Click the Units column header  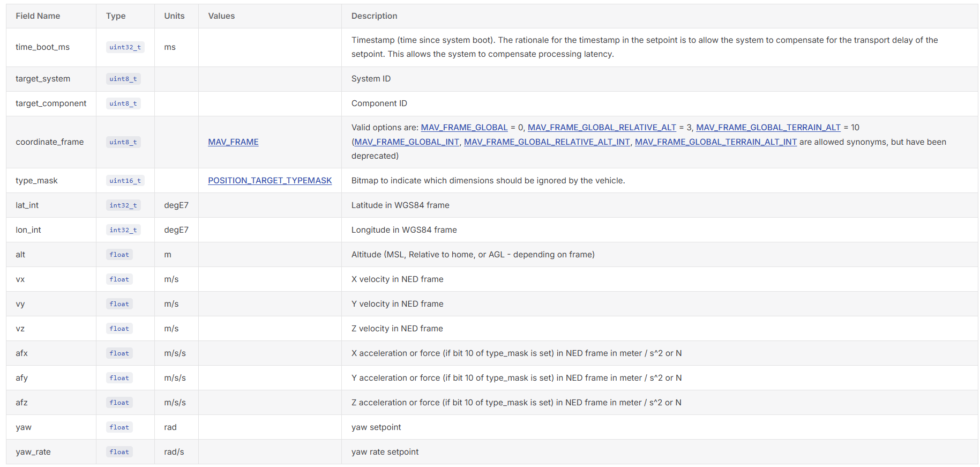(x=174, y=16)
